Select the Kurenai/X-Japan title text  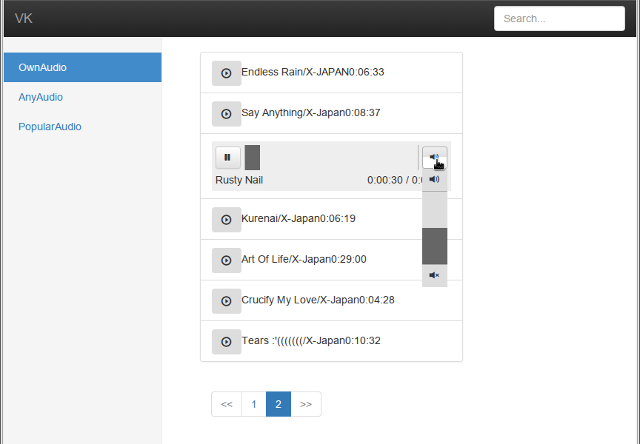click(280, 218)
